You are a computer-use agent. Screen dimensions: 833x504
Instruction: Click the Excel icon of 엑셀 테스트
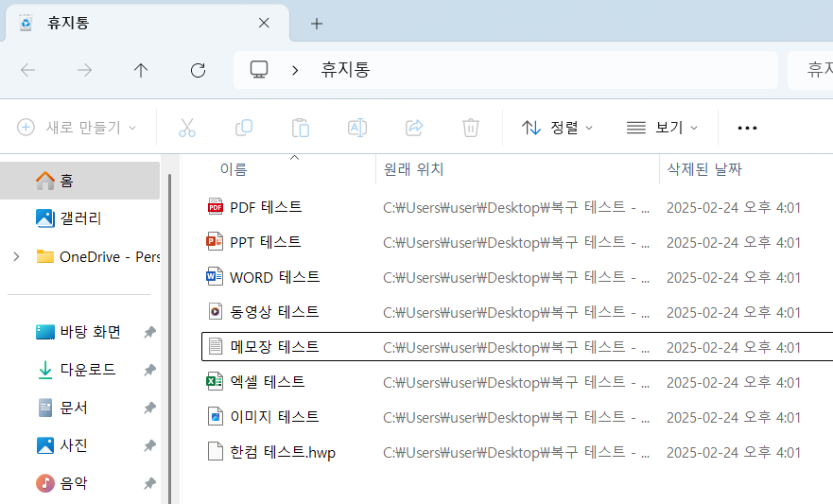tap(215, 382)
